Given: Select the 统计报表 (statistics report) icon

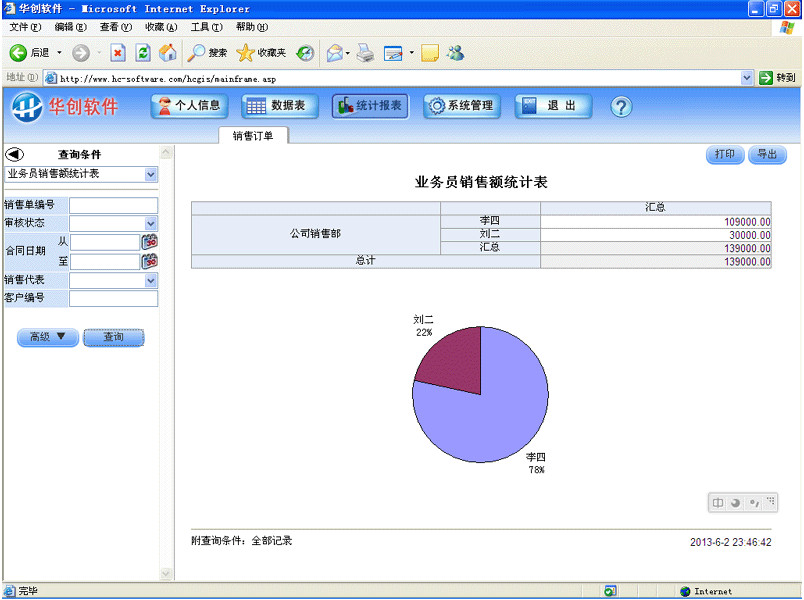Looking at the screenshot, I should [x=370, y=105].
